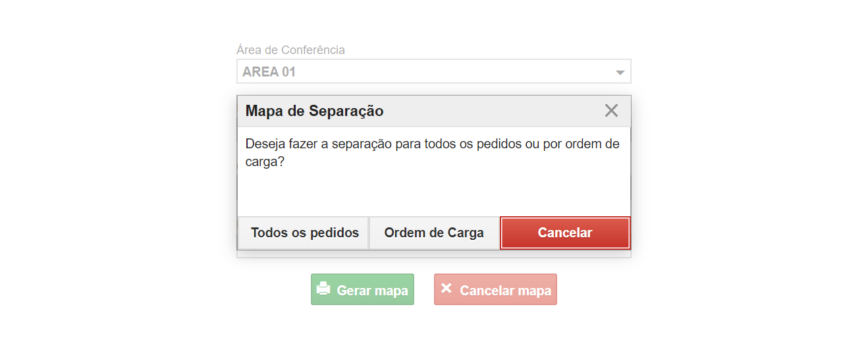Click empty space inside the dialog body
This screenshot has height=346, width=868.
pyautogui.click(x=434, y=191)
